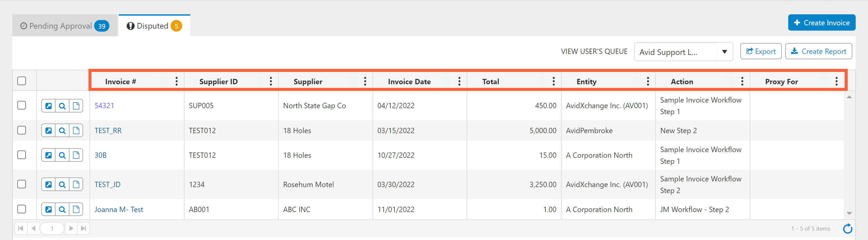The image size is (868, 240).
Task: Check the select-all checkbox in header
Action: 22,81
